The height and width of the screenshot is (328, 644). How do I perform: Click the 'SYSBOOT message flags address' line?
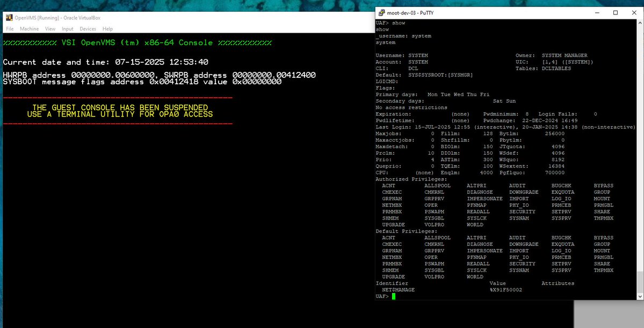coord(142,82)
